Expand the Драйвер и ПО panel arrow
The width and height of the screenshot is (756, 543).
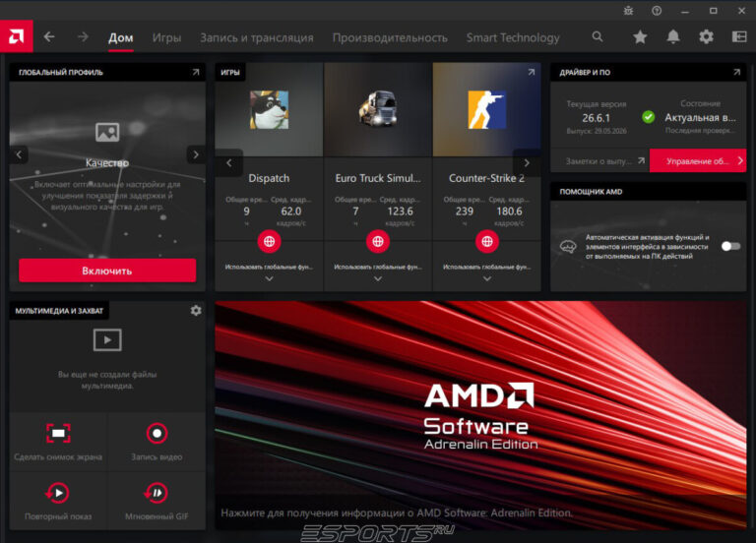(x=736, y=72)
